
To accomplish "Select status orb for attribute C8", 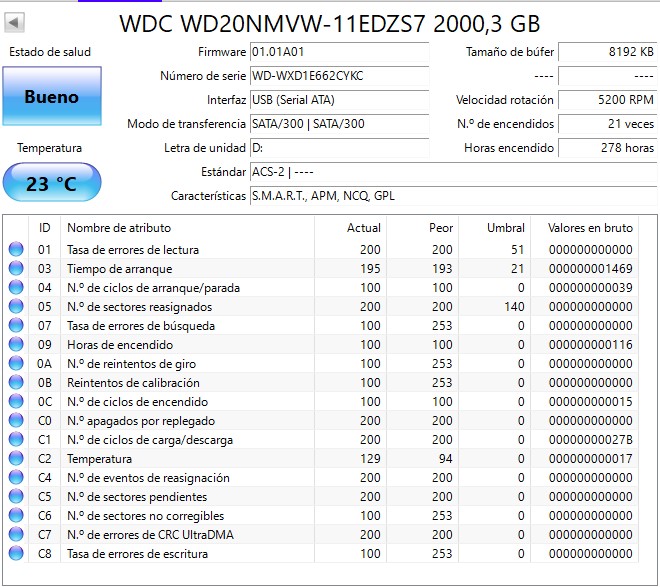I will [x=16, y=553].
